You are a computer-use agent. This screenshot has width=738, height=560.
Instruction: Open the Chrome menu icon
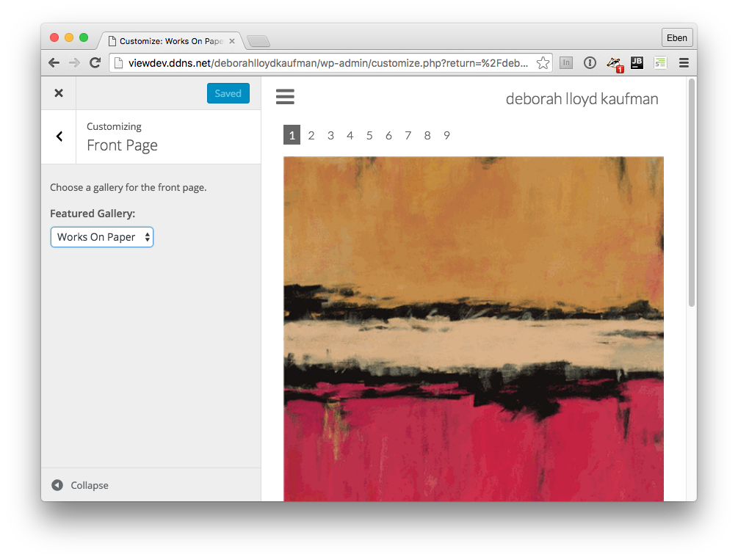click(684, 63)
